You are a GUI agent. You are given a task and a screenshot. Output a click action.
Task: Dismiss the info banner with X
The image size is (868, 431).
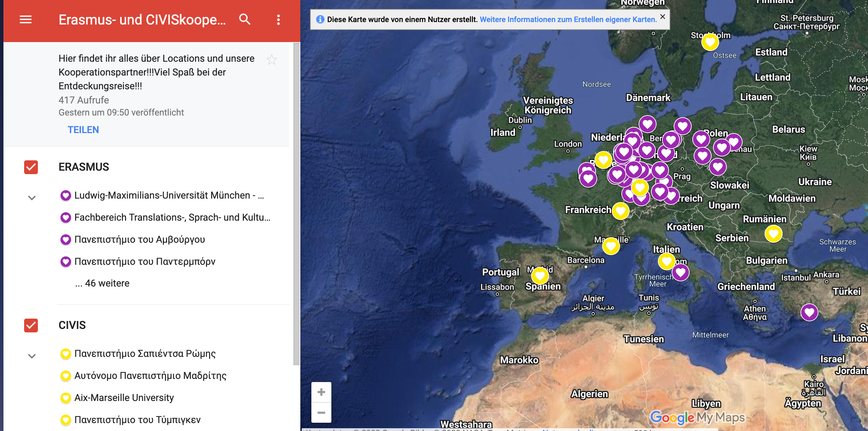(x=662, y=17)
